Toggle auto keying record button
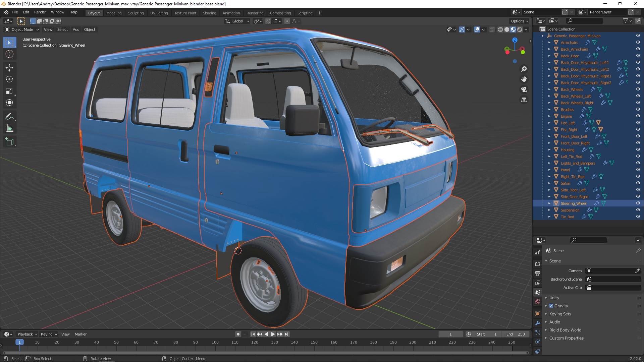The width and height of the screenshot is (644, 362). click(x=238, y=334)
